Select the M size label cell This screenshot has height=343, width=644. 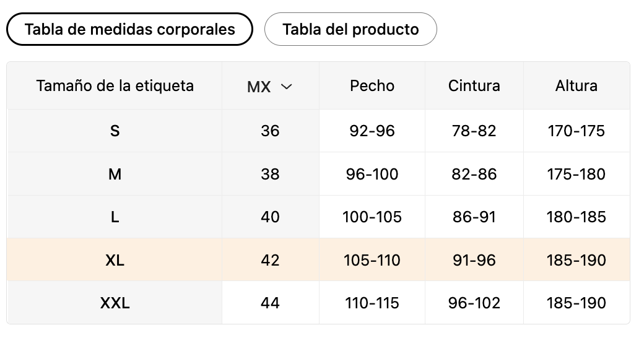(115, 174)
